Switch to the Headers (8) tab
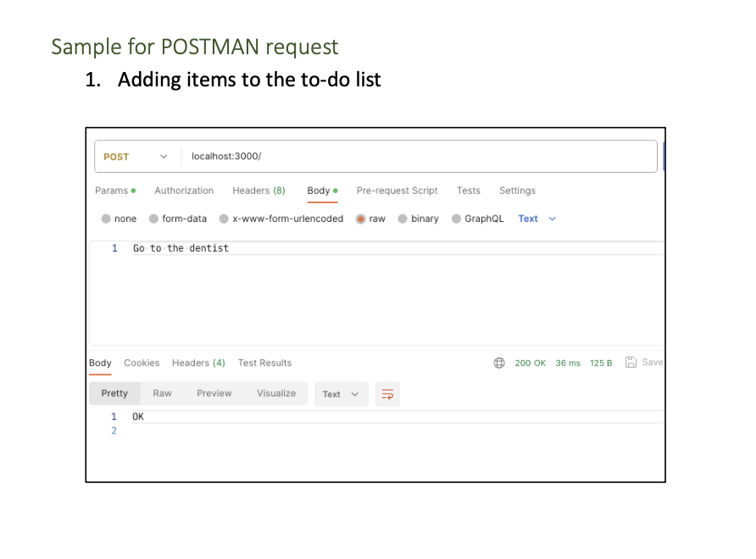756x559 pixels. click(x=258, y=191)
